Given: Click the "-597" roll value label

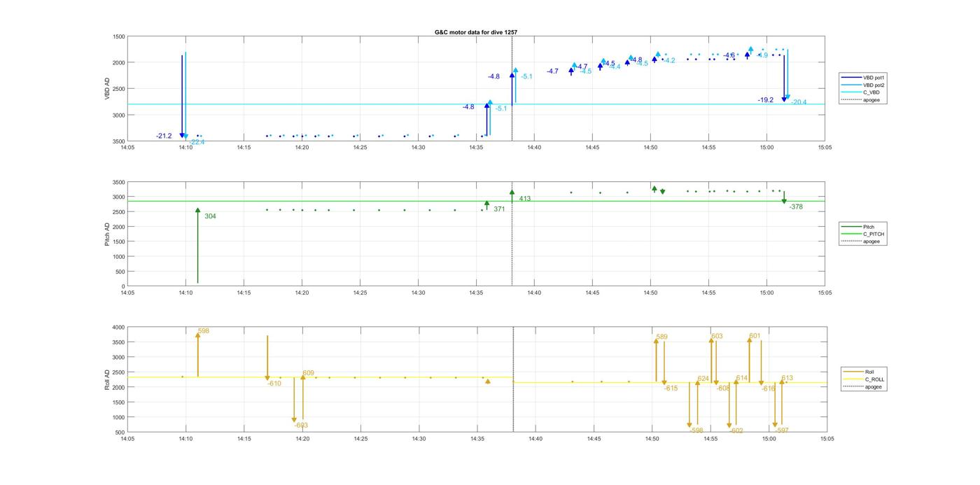Looking at the screenshot, I should pyautogui.click(x=782, y=430).
